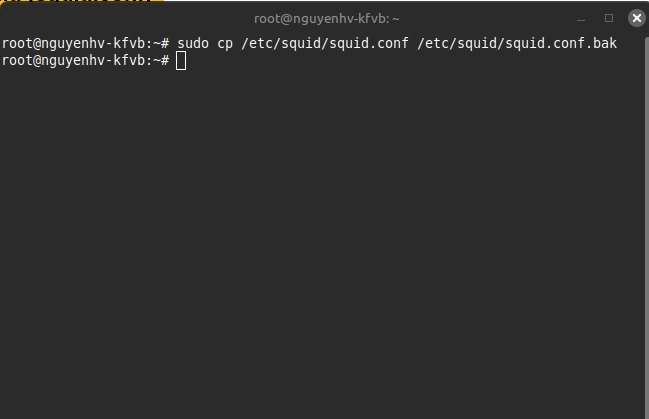Click the word sudo in the command
This screenshot has height=419, width=649.
pos(193,44)
